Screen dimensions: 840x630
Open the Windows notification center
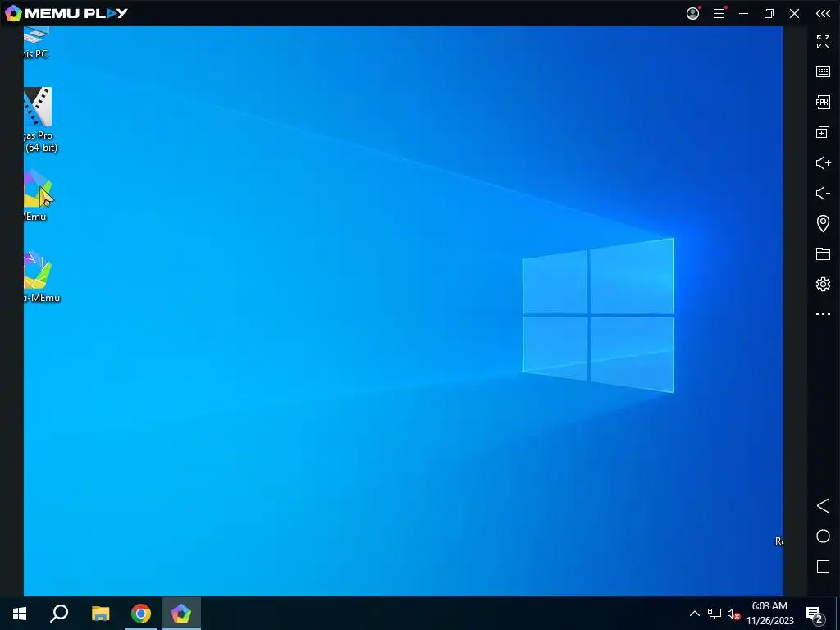[815, 614]
